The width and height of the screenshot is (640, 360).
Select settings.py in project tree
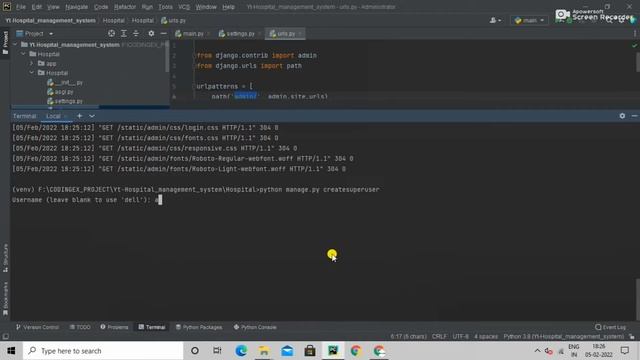pyautogui.click(x=64, y=101)
